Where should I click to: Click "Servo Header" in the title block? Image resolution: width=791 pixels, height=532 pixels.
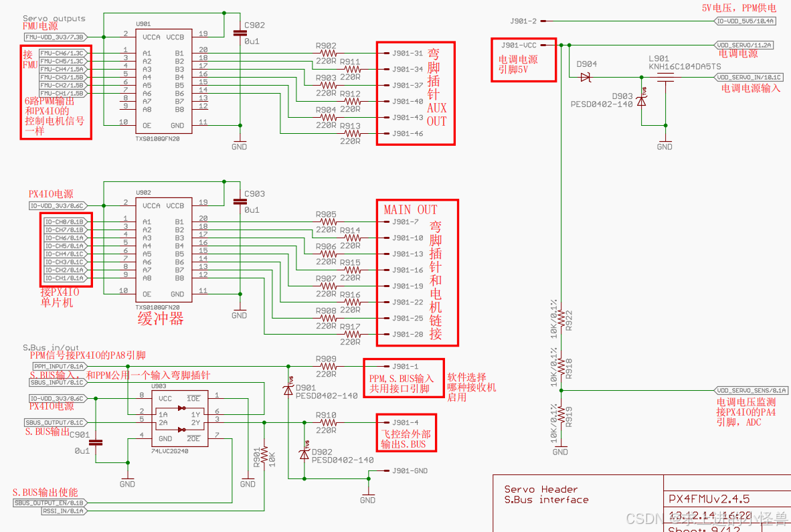pos(541,489)
